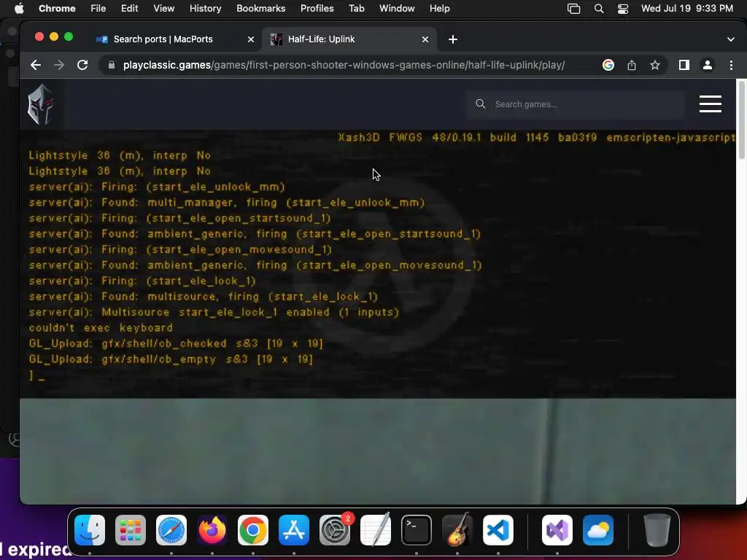Open Trash from the Dock
The image size is (747, 560).
(657, 530)
